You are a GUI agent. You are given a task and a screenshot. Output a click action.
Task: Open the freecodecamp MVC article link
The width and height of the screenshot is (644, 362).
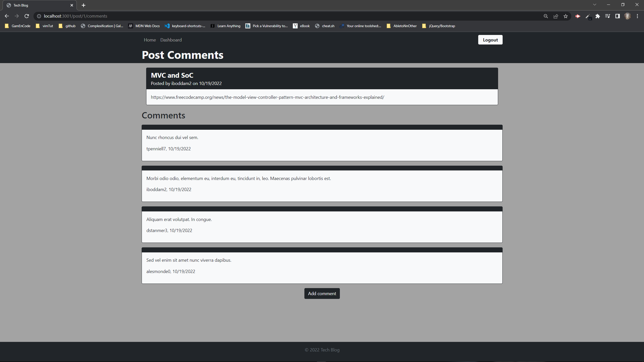tap(267, 97)
